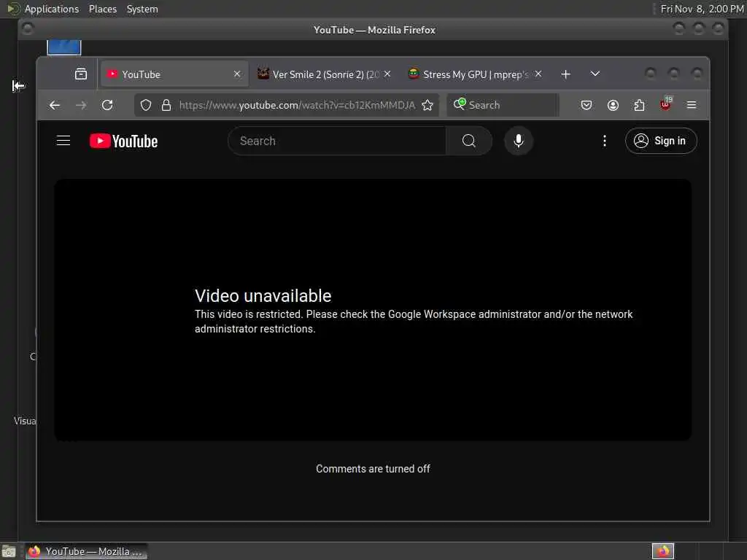Go back with the back arrow button
This screenshot has width=747, height=560.
(x=55, y=105)
